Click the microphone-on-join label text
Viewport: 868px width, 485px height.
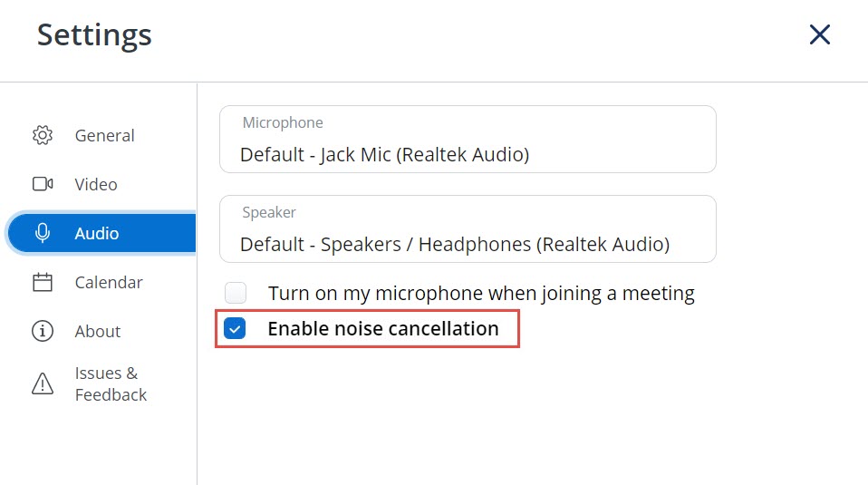coord(481,293)
